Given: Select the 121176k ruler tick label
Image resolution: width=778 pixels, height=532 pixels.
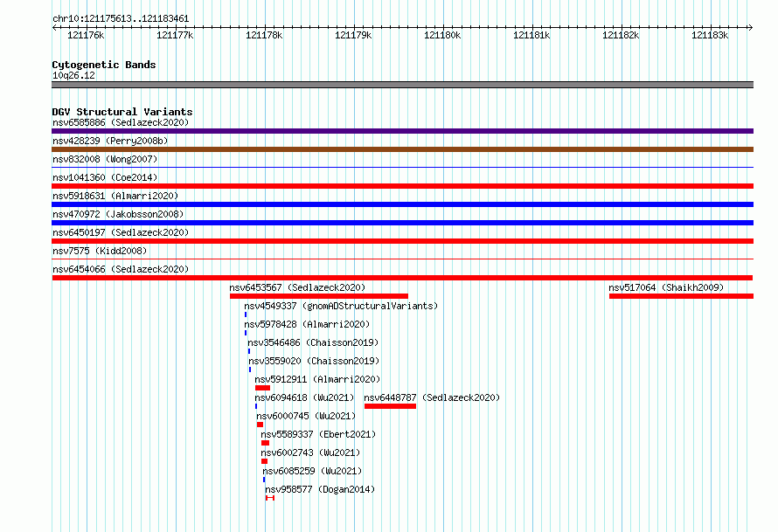Looking at the screenshot, I should [x=86, y=35].
